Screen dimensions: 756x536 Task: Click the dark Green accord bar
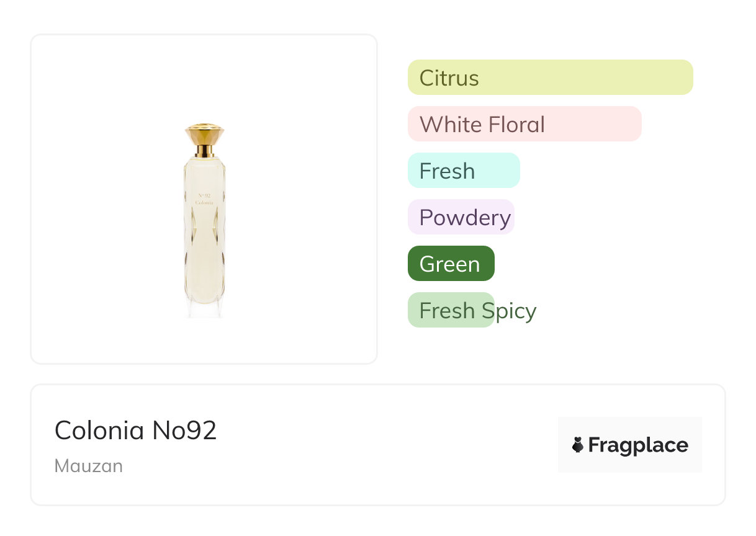tap(451, 264)
